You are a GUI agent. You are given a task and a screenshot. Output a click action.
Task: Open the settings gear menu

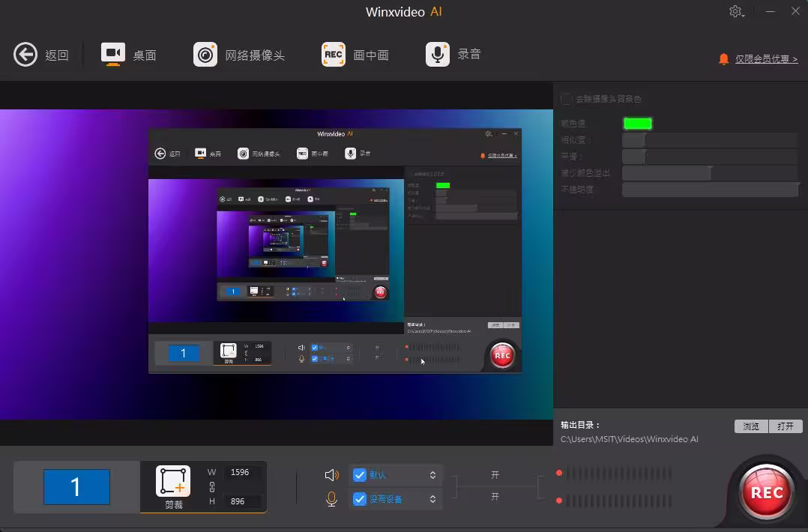click(736, 11)
